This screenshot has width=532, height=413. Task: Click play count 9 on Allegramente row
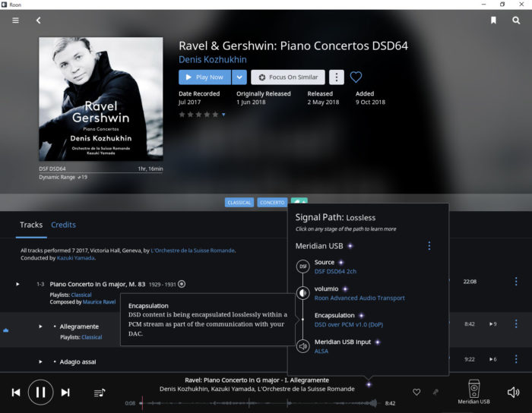click(x=492, y=324)
